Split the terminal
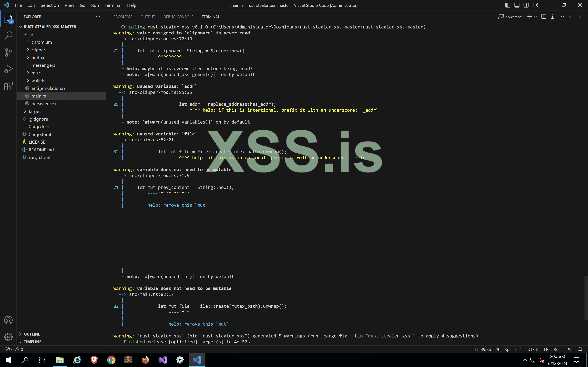The height and width of the screenshot is (367, 588). click(544, 16)
